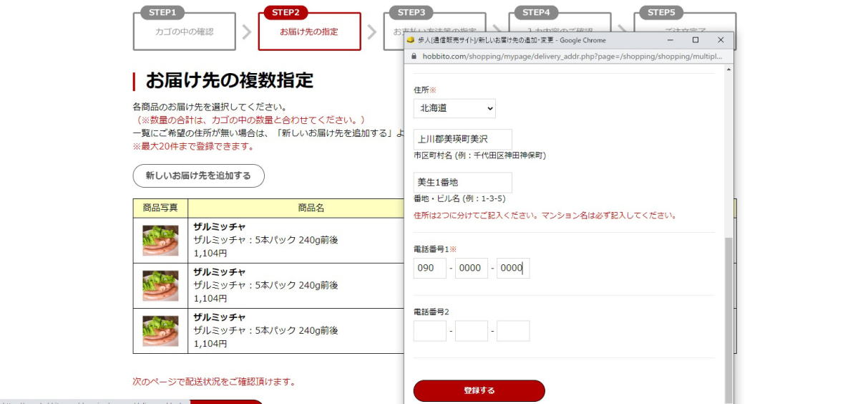Minimize the popup Chrome window
Viewport: 868px width, 404px height.
(670, 40)
